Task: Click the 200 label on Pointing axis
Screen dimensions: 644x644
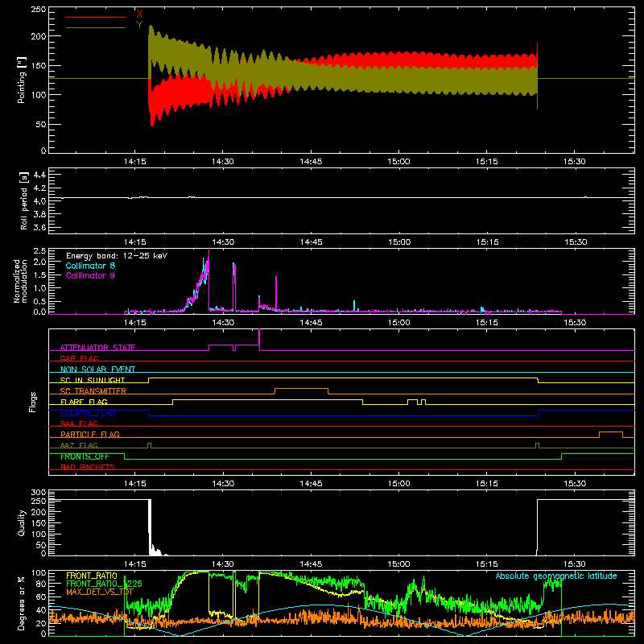Action: pyautogui.click(x=39, y=36)
